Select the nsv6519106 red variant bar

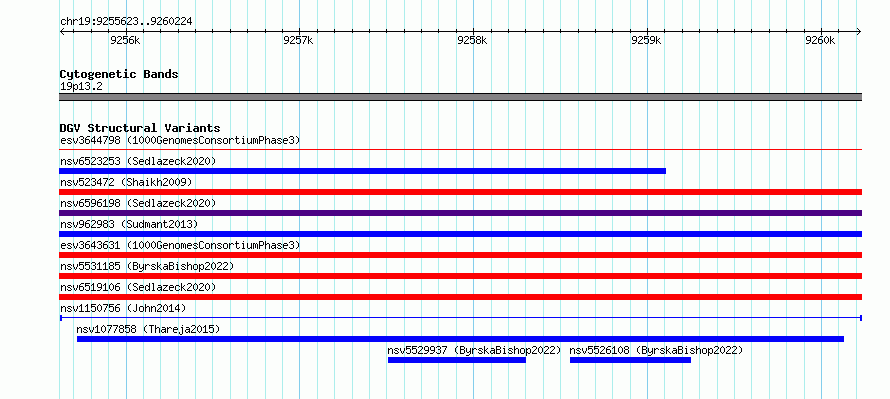[x=460, y=297]
